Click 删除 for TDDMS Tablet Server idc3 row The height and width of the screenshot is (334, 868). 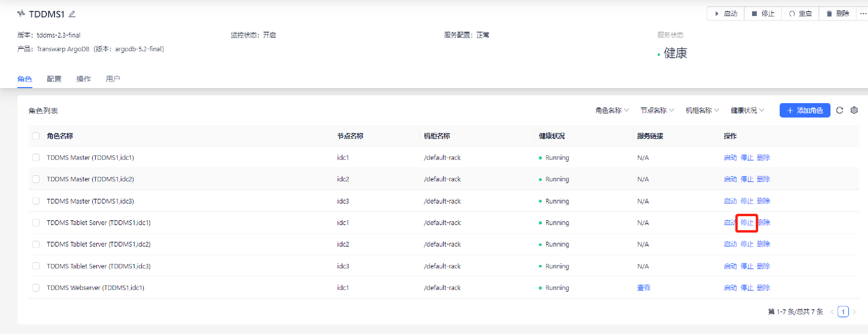point(764,266)
